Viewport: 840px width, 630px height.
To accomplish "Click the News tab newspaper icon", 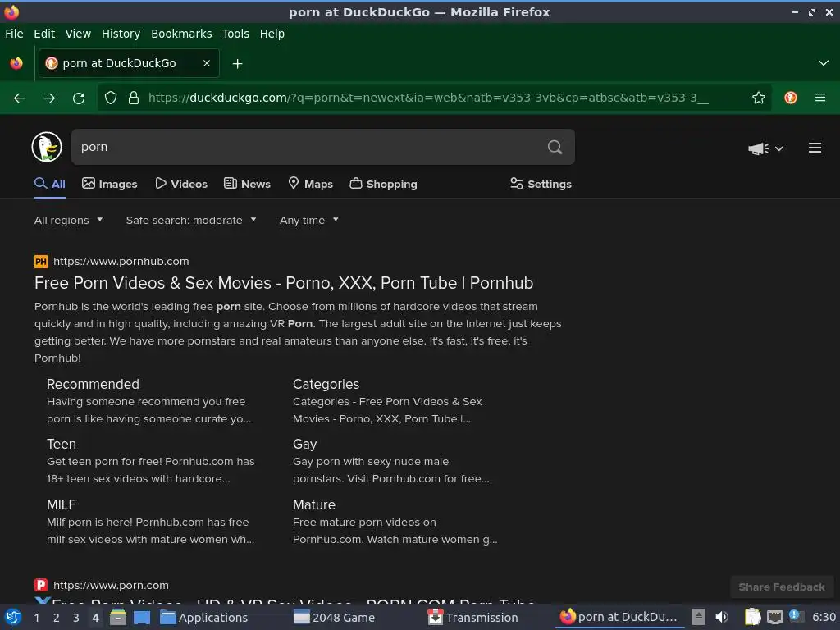I will click(231, 183).
